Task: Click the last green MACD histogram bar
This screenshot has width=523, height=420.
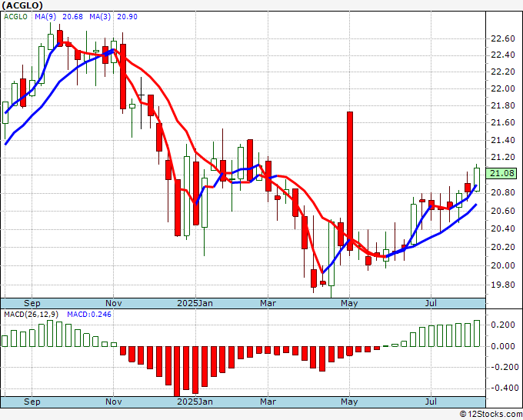Action: click(x=477, y=334)
